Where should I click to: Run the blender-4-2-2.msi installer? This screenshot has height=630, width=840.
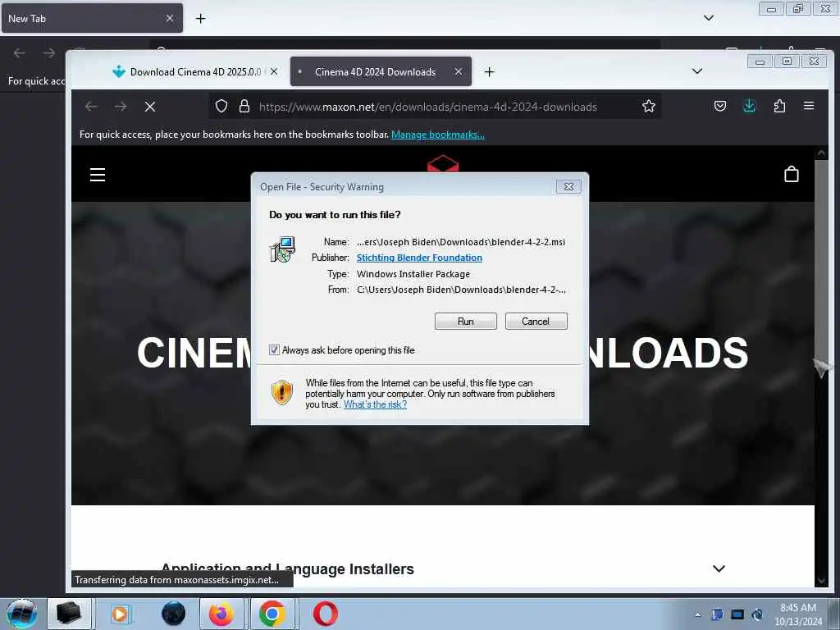point(465,322)
